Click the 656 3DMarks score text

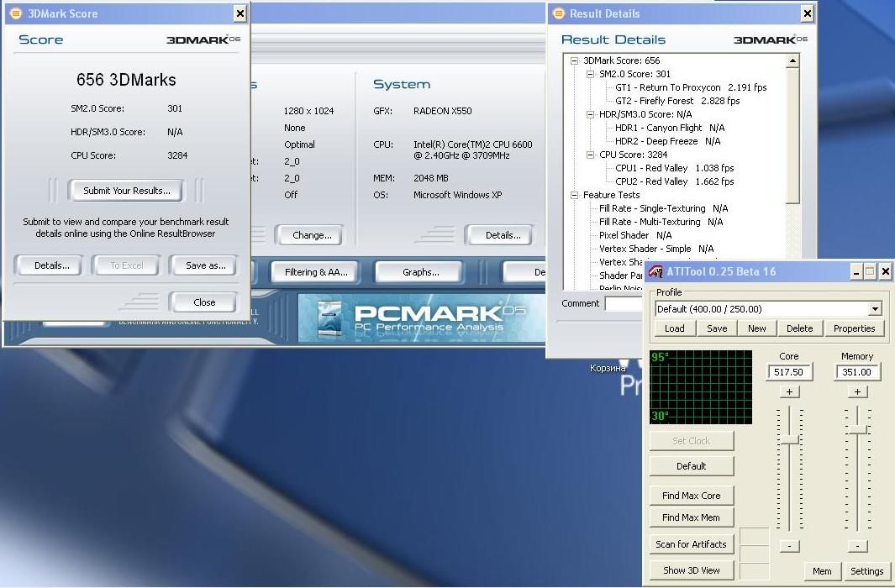point(126,80)
